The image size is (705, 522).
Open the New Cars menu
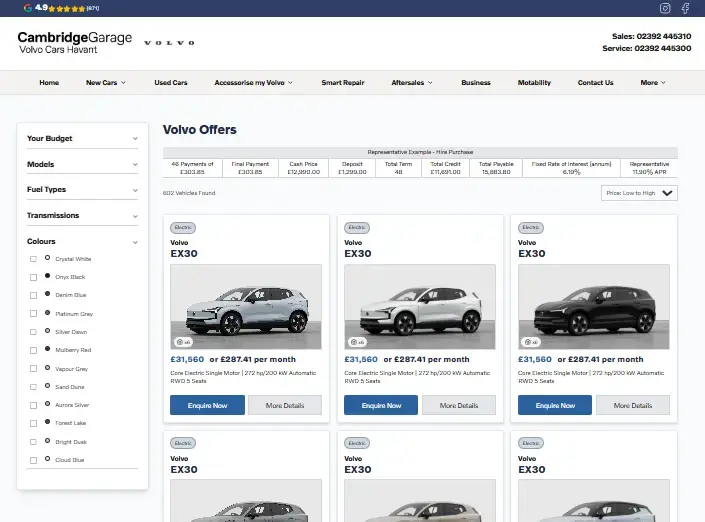point(105,83)
